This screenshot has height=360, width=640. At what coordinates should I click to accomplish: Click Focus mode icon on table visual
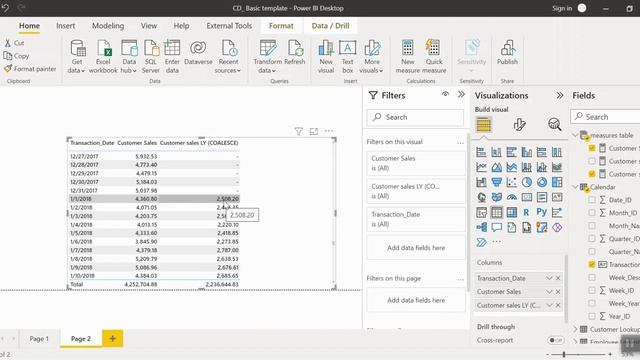(x=313, y=131)
